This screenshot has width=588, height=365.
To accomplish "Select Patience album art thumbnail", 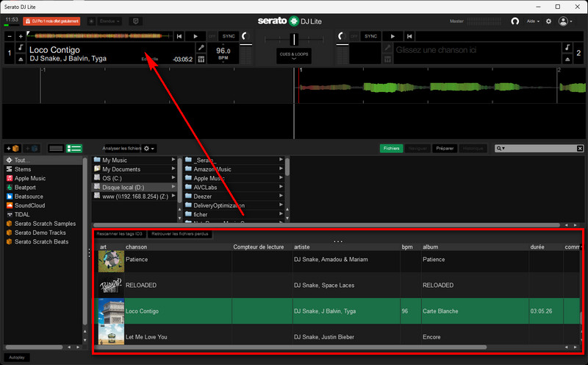I will coord(111,261).
